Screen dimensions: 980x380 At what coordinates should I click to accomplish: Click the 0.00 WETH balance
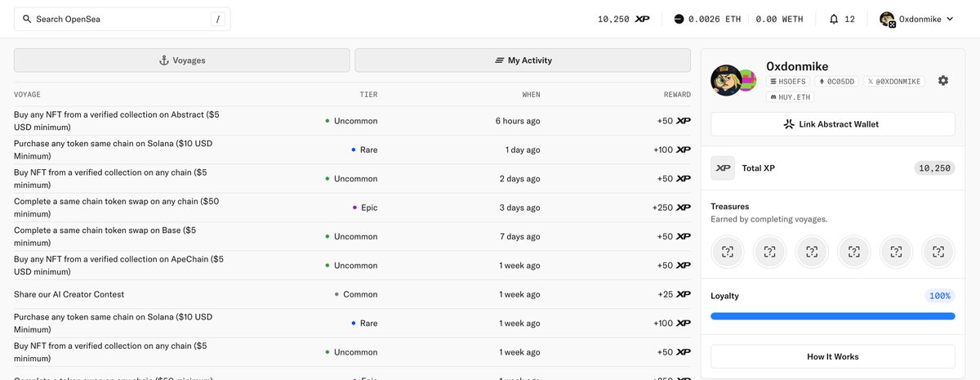(780, 19)
